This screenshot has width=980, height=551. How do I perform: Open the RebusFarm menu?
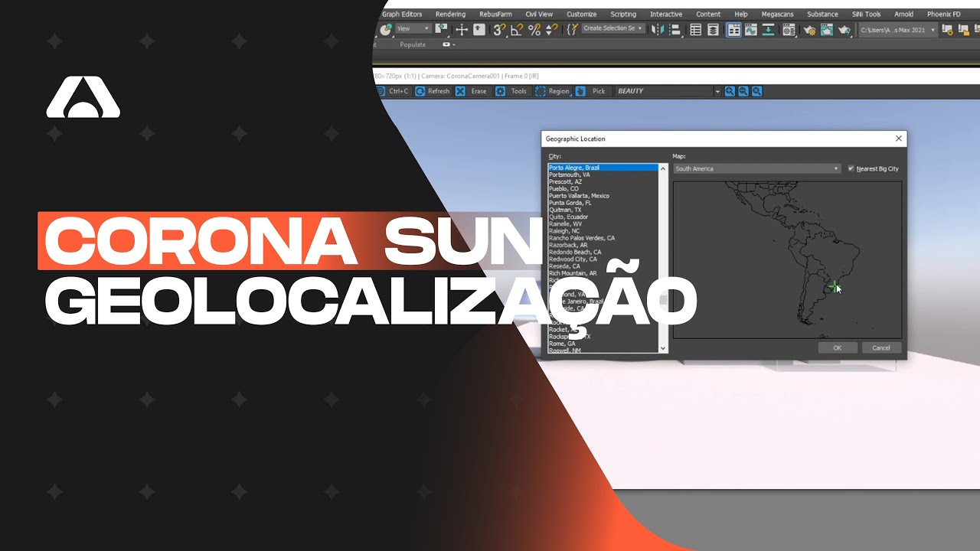click(495, 14)
